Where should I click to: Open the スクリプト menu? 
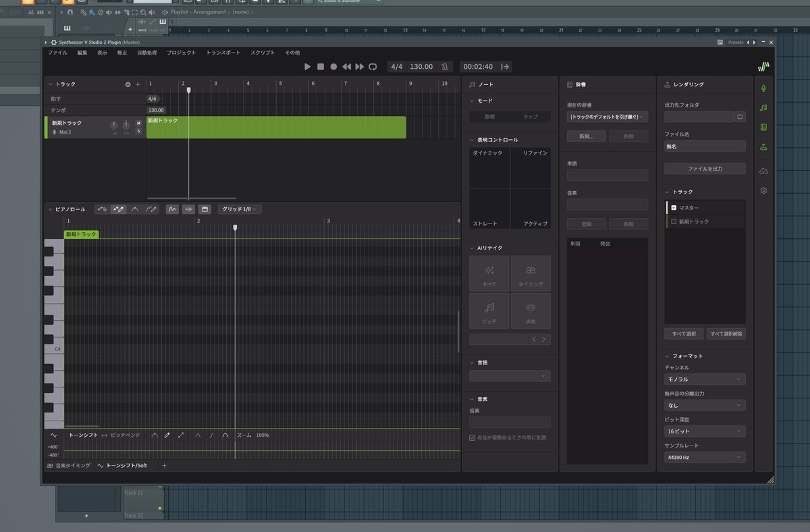coord(263,53)
